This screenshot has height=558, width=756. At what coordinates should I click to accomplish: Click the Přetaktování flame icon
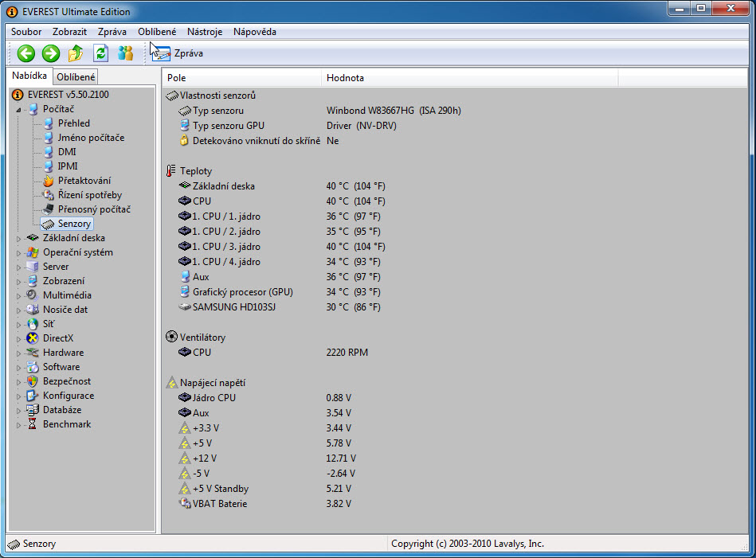click(x=48, y=181)
